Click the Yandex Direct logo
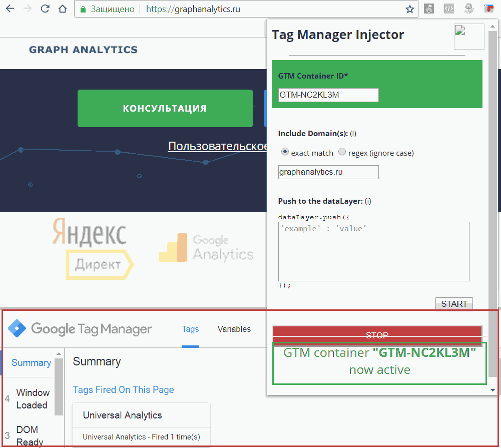The width and height of the screenshot is (501, 448). [x=93, y=249]
